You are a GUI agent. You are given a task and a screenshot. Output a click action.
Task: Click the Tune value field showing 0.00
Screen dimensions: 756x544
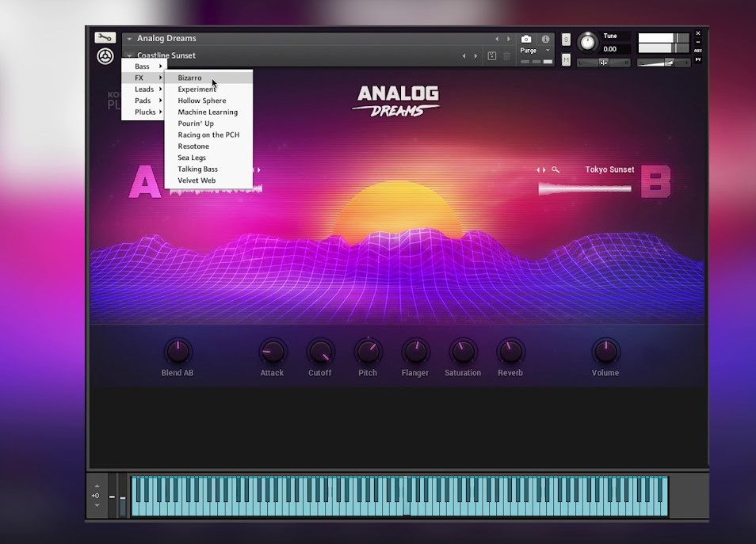tap(615, 49)
